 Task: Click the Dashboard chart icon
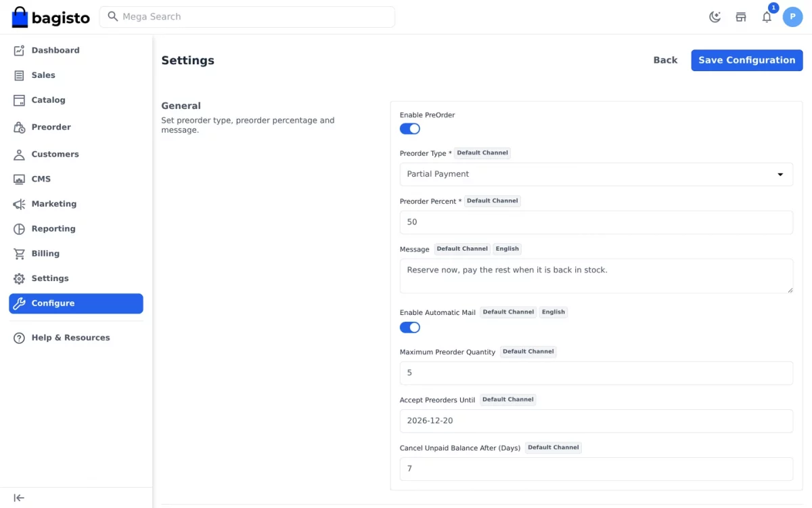coord(19,50)
